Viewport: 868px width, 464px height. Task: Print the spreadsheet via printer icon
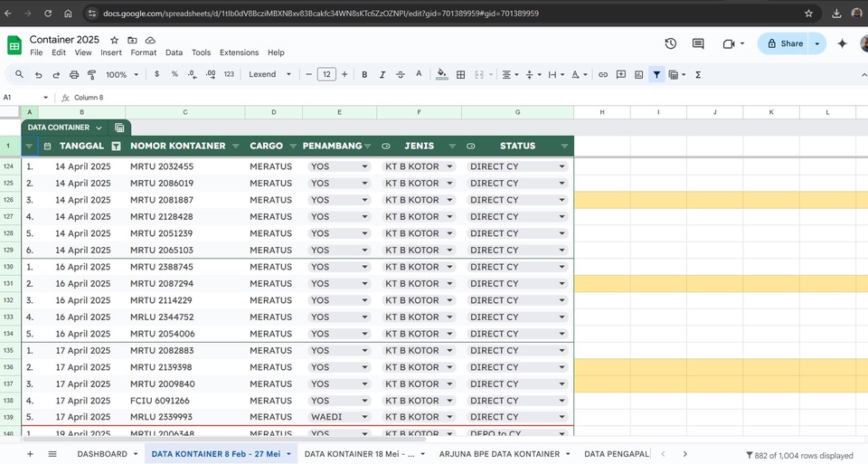(74, 75)
